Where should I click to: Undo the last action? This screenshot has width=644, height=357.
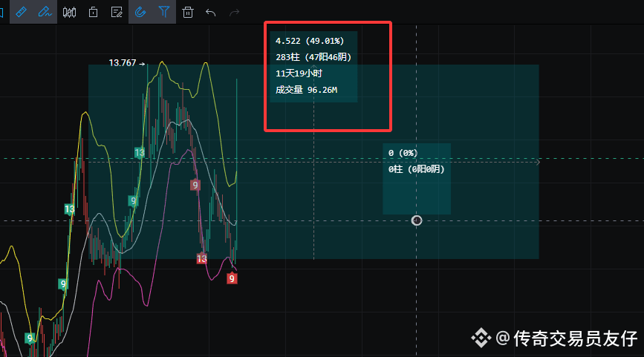[x=211, y=12]
